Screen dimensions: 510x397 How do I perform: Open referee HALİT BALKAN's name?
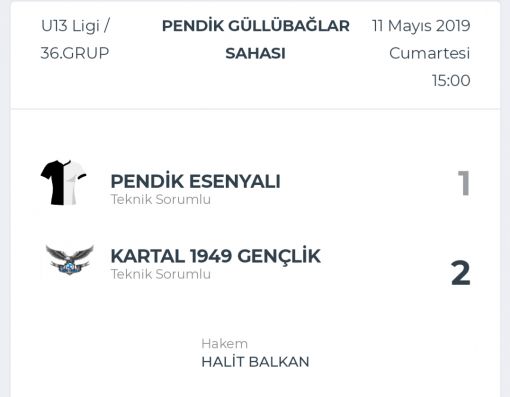(255, 362)
